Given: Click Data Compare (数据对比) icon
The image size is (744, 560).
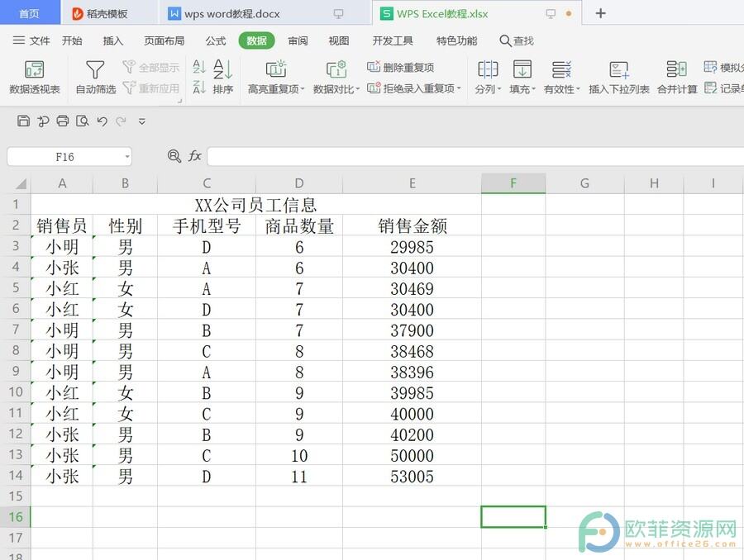Looking at the screenshot, I should pos(336,69).
